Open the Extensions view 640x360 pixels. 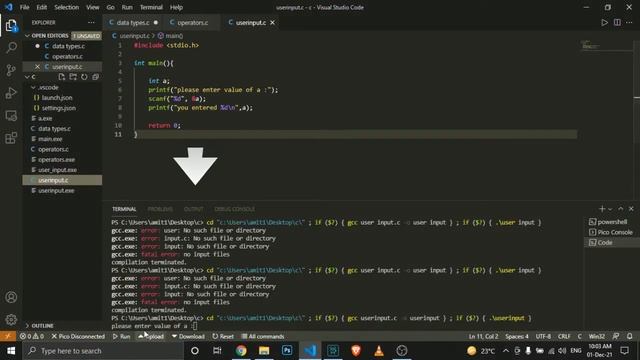click(x=11, y=138)
